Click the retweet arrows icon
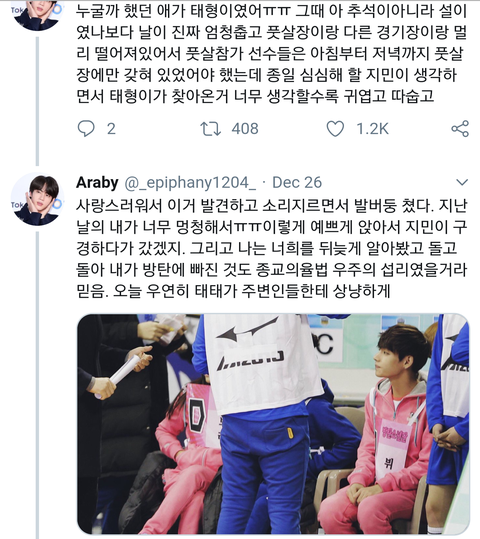The image size is (480, 539). (210, 129)
